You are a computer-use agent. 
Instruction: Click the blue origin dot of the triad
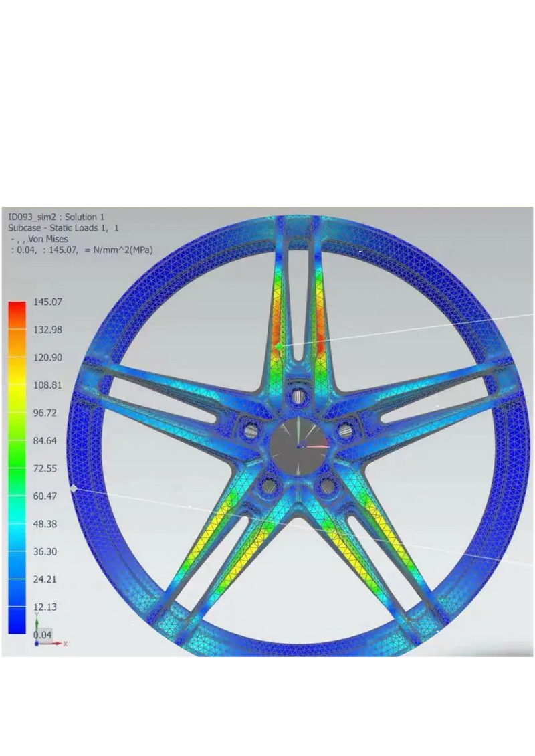pyautogui.click(x=37, y=644)
